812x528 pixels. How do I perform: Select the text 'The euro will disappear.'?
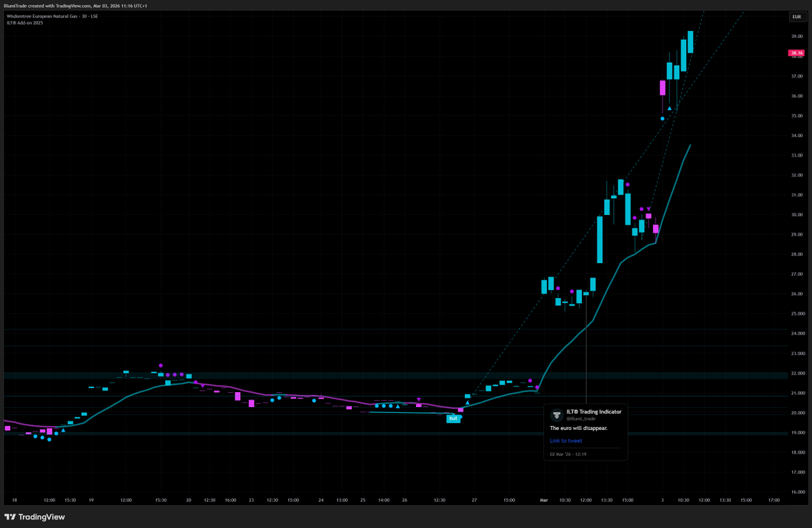coord(579,428)
